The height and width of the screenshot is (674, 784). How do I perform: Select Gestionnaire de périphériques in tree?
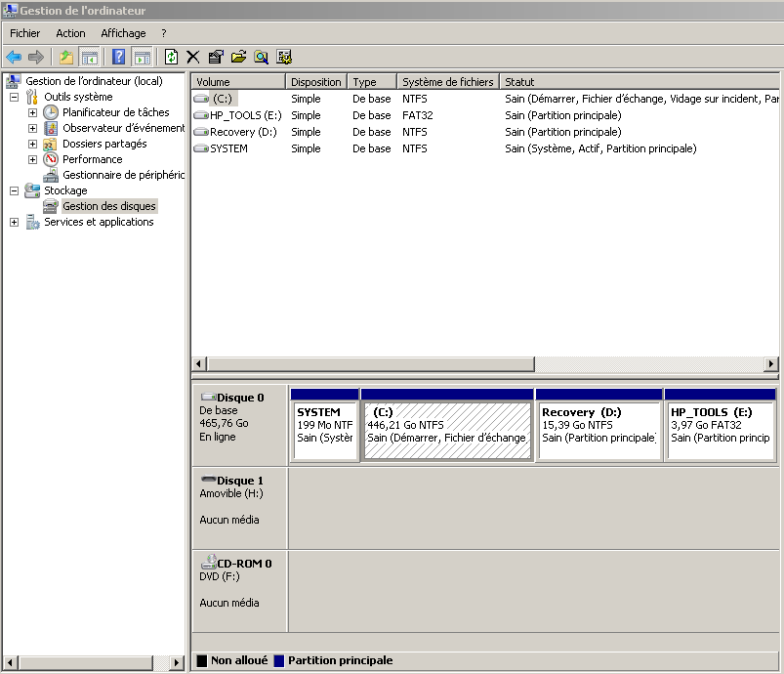(x=123, y=175)
